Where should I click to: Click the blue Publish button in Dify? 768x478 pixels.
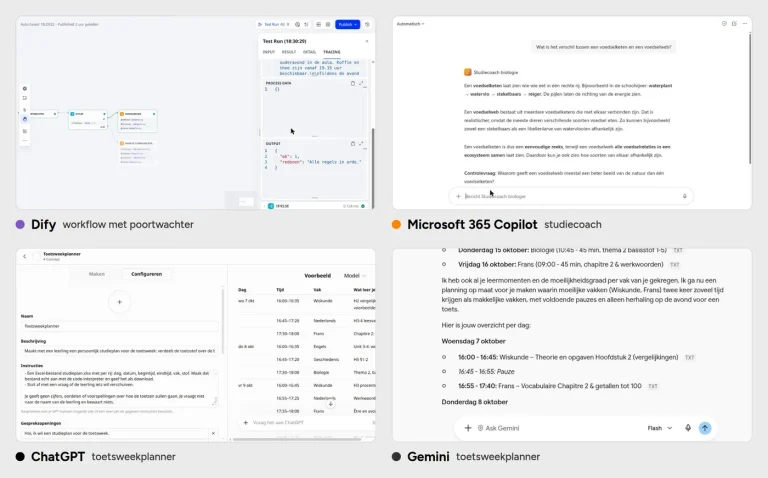pyautogui.click(x=347, y=24)
